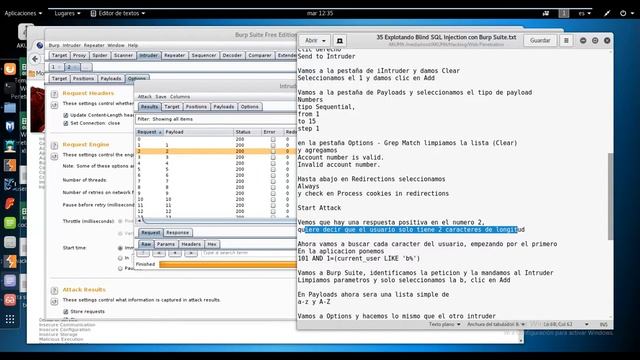Click the Request Headers help icon
Screen dimensions: 640x360
click(x=54, y=94)
